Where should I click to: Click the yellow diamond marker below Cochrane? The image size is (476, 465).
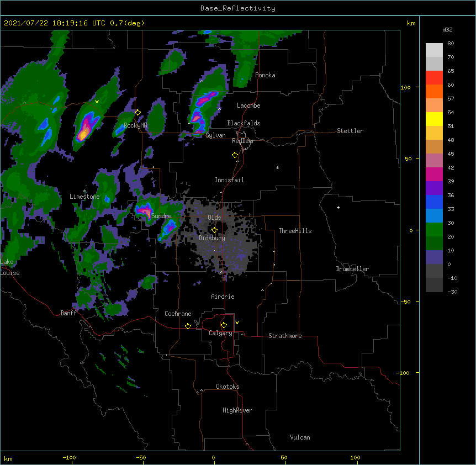188,326
